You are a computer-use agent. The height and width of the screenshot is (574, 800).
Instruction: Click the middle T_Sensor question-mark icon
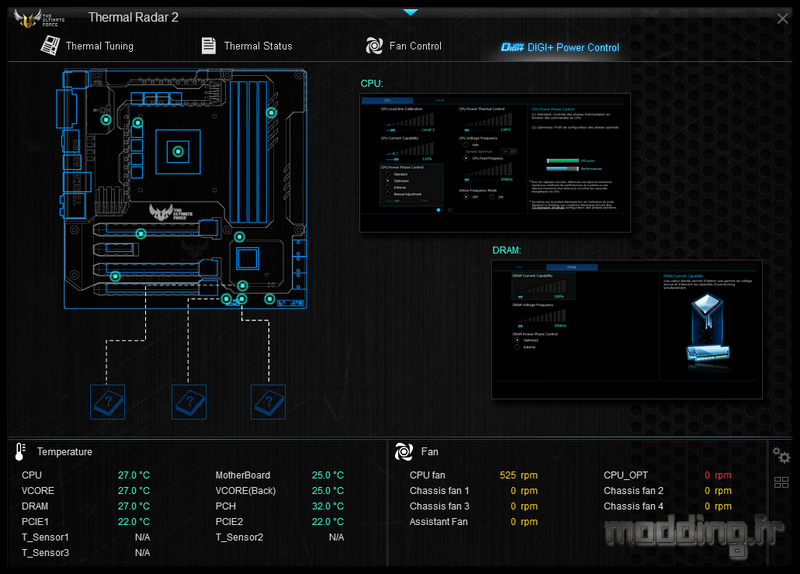pos(189,402)
